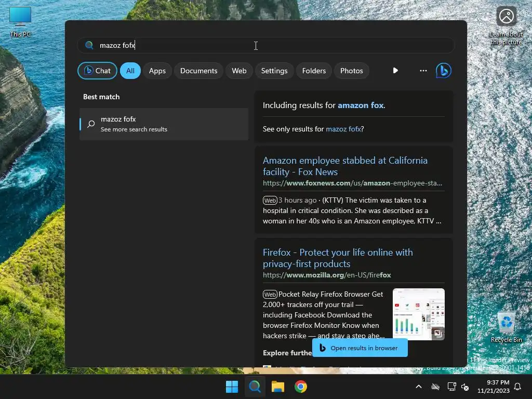Image resolution: width=532 pixels, height=399 pixels.
Task: Select best match mazoz fofx result
Action: [164, 124]
